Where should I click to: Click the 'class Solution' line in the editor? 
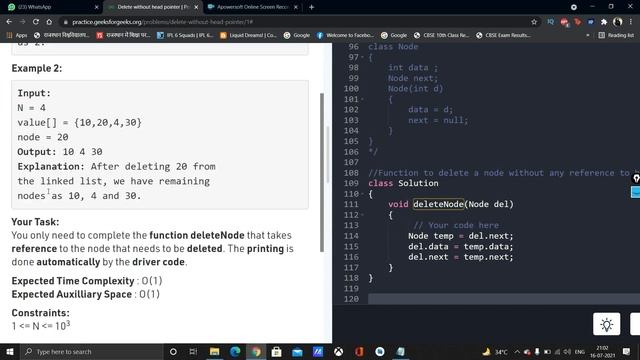403,183
